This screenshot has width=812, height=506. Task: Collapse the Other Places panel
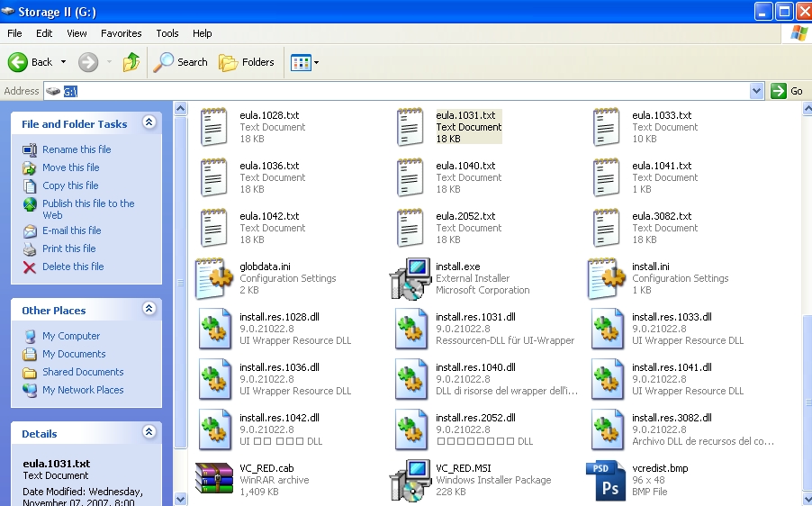(149, 310)
